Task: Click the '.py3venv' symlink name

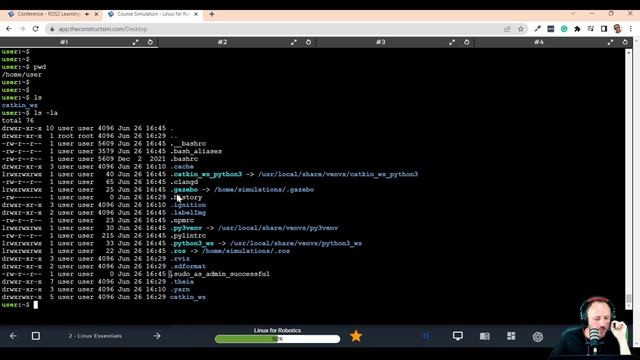Action: click(186, 228)
